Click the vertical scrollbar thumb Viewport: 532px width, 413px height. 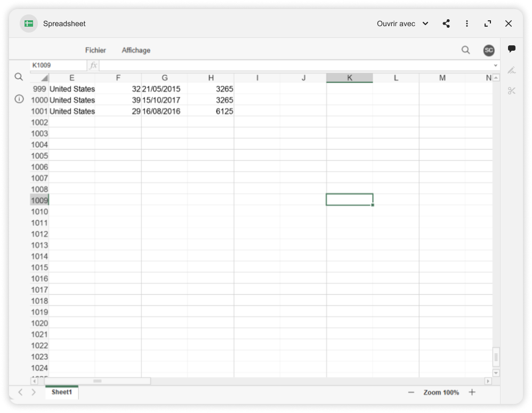point(496,358)
